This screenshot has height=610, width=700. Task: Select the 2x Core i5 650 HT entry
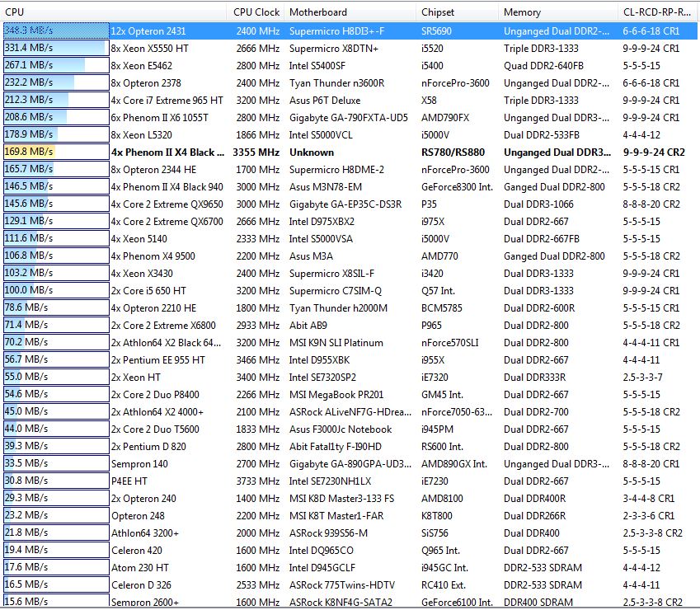click(149, 290)
